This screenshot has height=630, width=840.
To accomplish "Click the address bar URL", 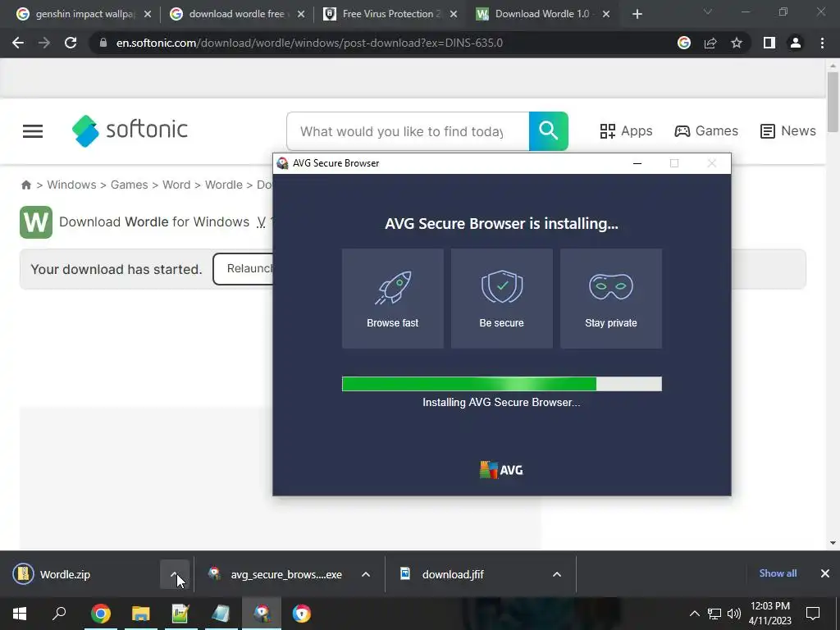I will [309, 43].
